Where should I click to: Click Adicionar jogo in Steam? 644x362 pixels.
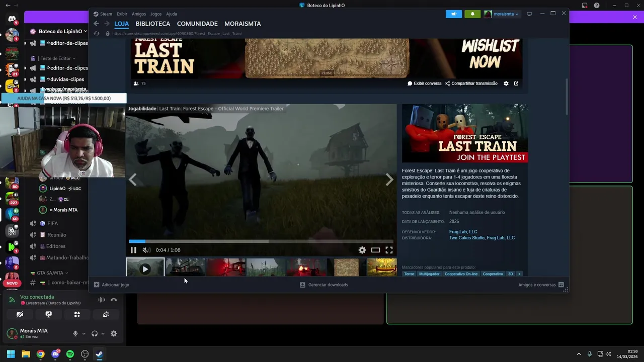pos(112,285)
